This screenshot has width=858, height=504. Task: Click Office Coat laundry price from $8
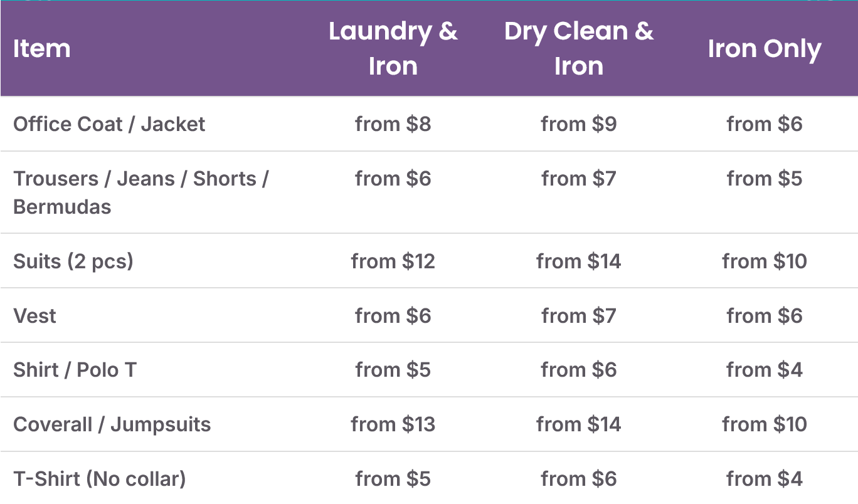(393, 123)
